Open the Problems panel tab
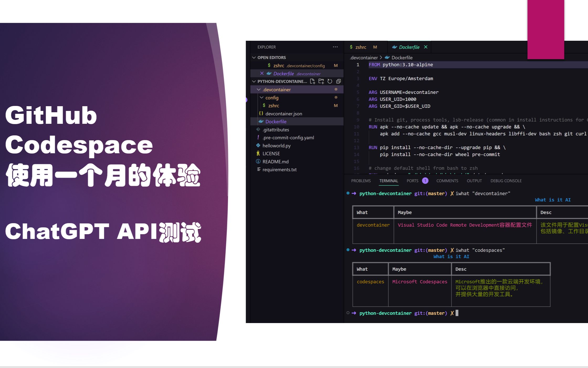Screen dimensions: 588x368 (361, 181)
